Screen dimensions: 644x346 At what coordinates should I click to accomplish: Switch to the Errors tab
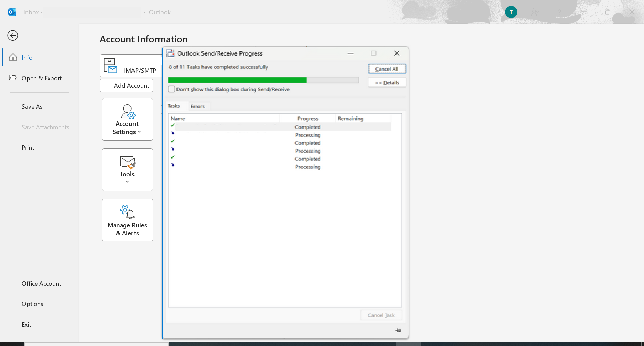198,106
